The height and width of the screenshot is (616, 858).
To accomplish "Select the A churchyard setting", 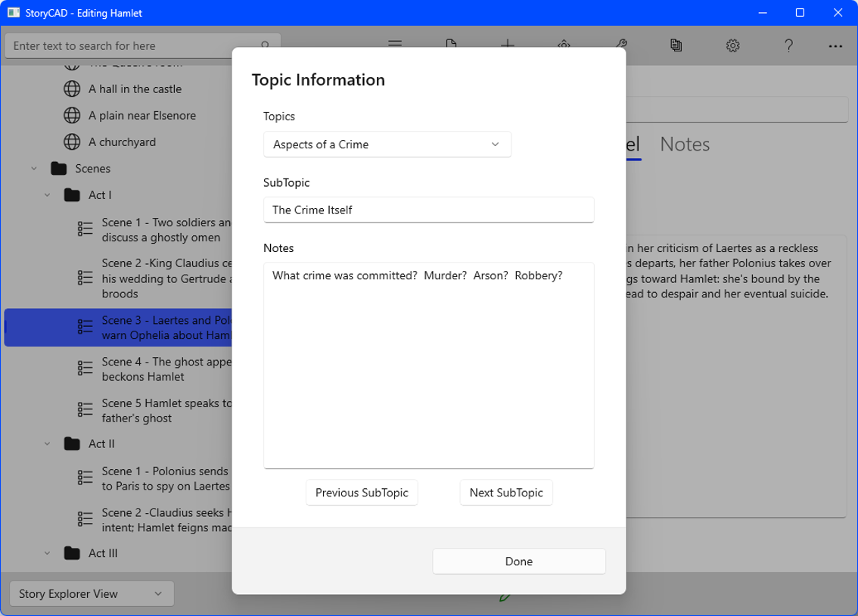I will coord(122,142).
